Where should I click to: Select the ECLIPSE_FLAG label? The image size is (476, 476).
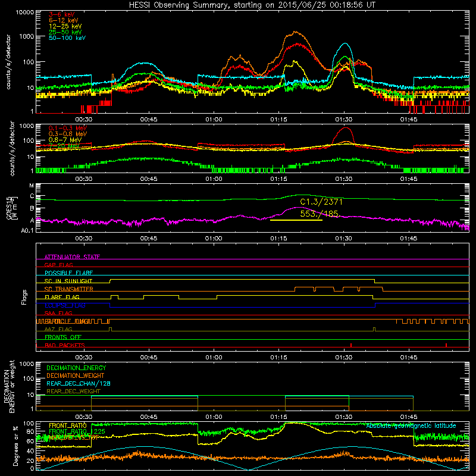tap(65, 305)
